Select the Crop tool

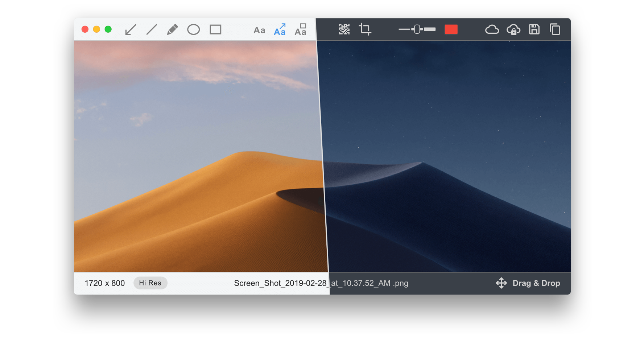pos(365,29)
